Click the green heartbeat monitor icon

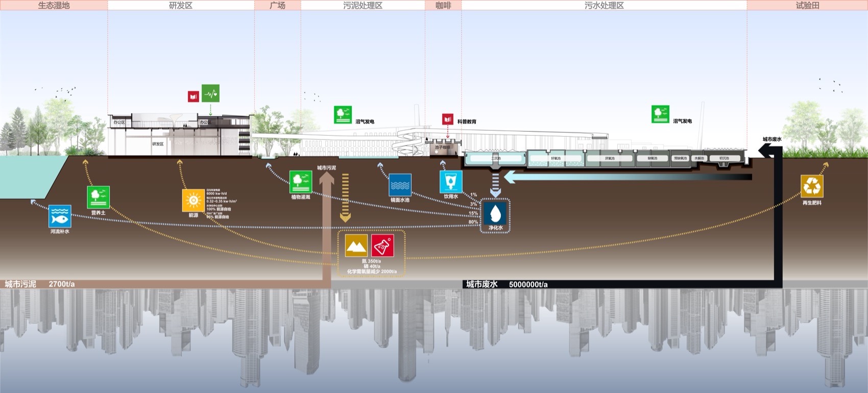click(210, 93)
